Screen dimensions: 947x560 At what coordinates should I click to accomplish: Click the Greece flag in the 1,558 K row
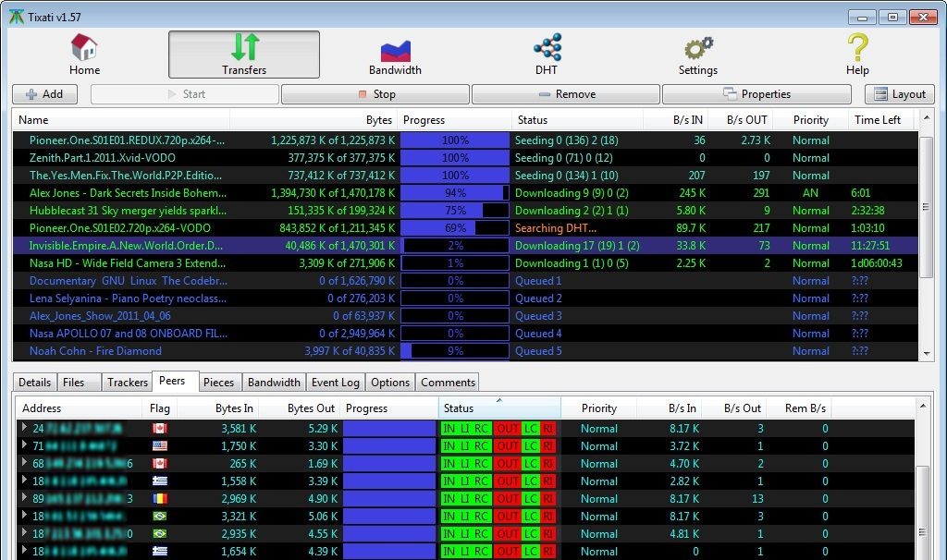pos(159,481)
